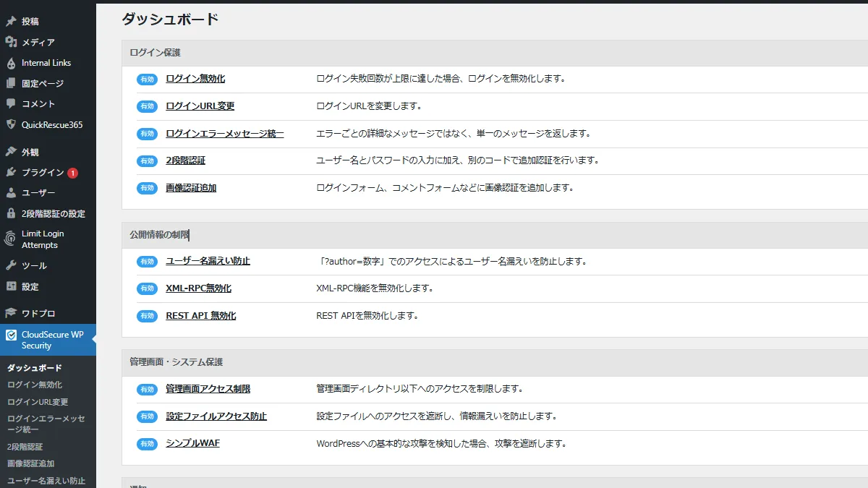Click the settings icon beside 設定
The image size is (868, 488).
coord(11,286)
